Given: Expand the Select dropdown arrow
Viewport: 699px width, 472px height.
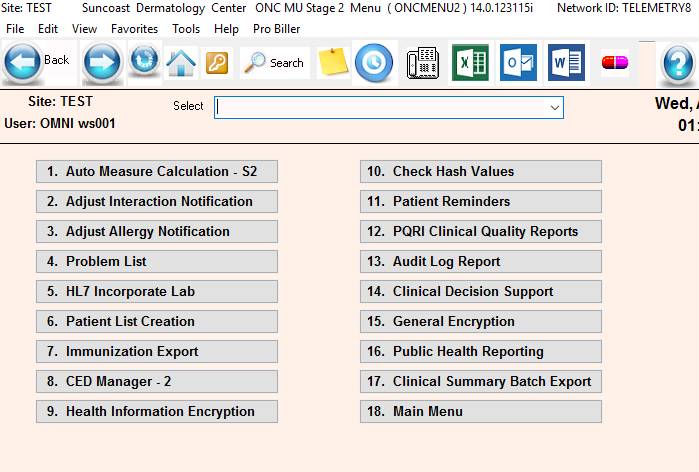Looking at the screenshot, I should point(554,107).
